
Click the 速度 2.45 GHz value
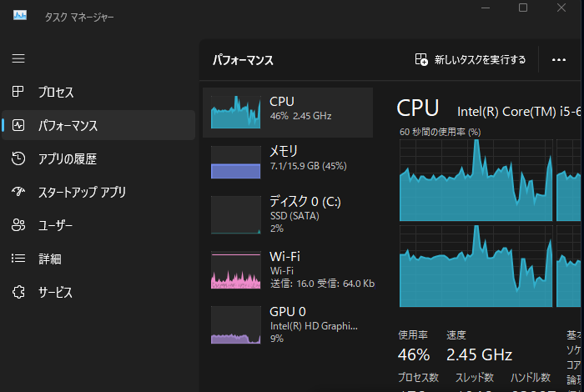pos(479,354)
